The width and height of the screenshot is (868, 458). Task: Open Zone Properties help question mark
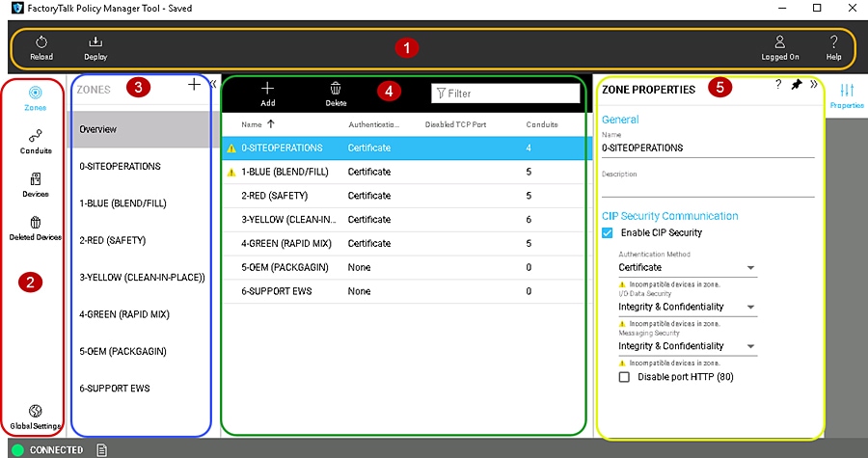pos(778,84)
